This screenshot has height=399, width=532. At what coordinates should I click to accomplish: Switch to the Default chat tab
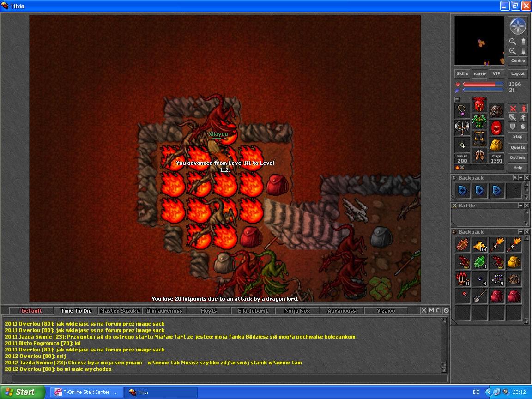(x=31, y=311)
